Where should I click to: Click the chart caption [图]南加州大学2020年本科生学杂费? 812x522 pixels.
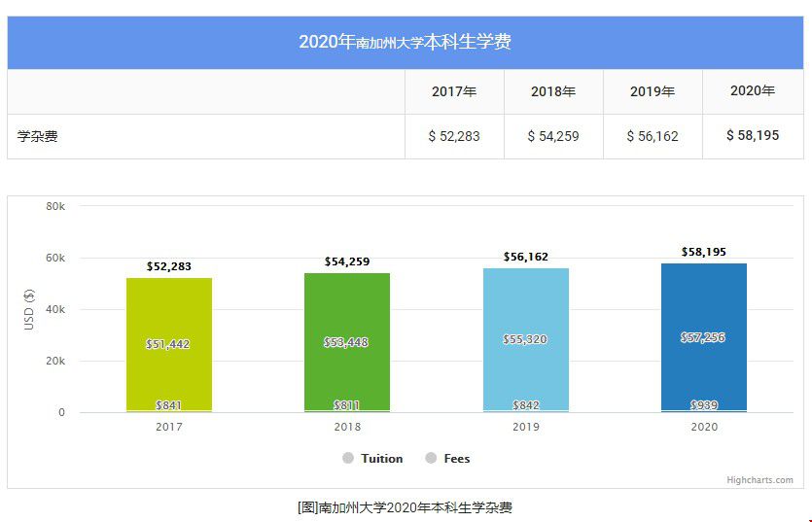(405, 507)
